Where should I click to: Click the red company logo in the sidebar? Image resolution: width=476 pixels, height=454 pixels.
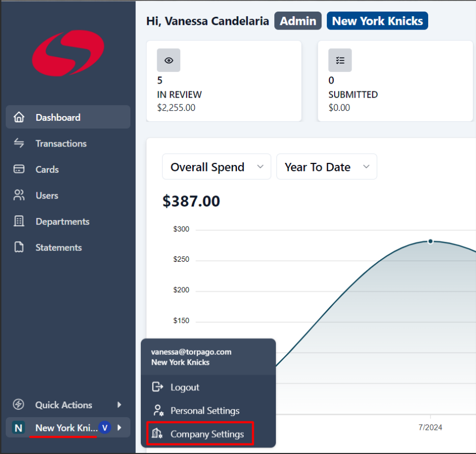68,53
